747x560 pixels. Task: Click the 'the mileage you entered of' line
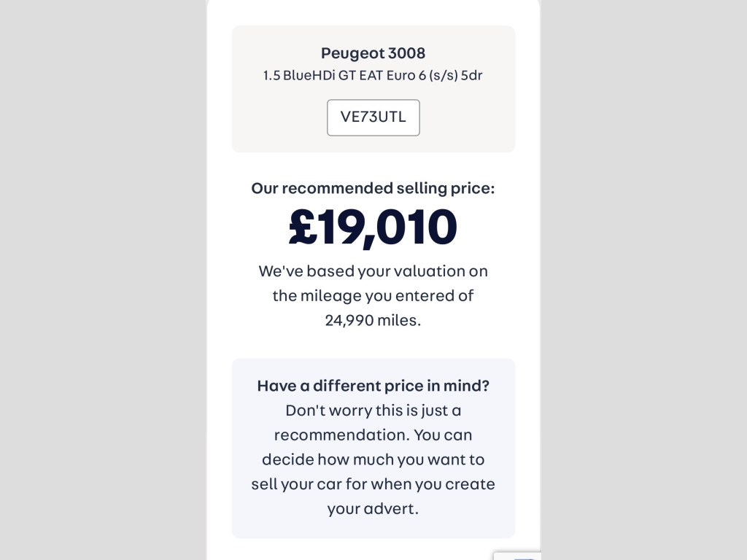click(373, 296)
